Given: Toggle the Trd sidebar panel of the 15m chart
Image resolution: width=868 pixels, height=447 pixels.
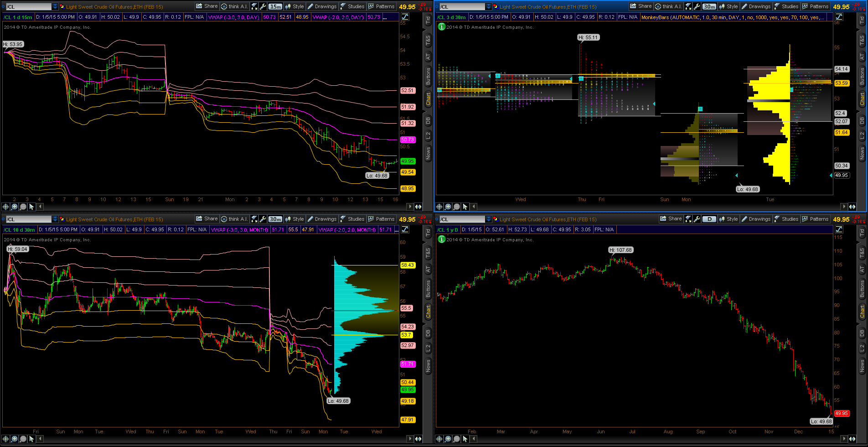Looking at the screenshot, I should (x=428, y=21).
